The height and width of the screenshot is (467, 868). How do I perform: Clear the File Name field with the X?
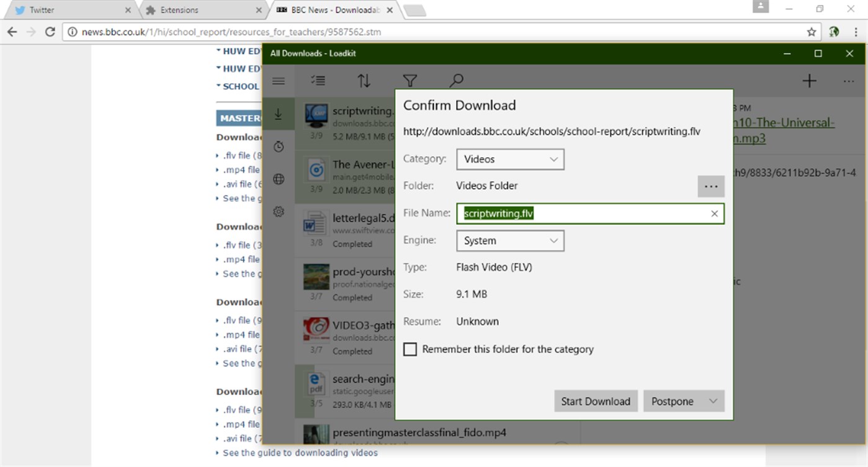point(714,213)
